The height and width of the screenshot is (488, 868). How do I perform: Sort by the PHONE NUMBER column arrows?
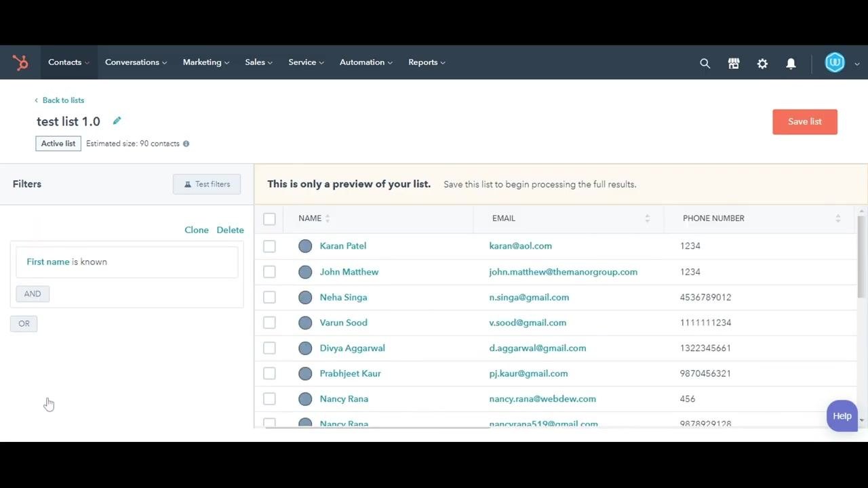(838, 218)
